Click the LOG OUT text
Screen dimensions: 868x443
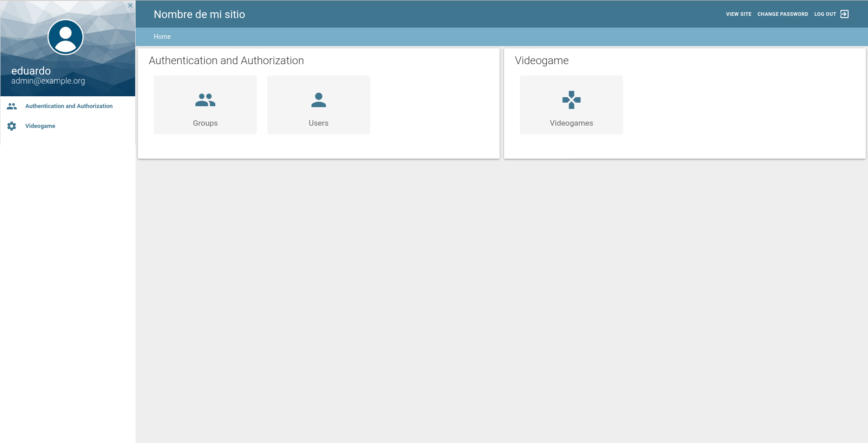tap(825, 14)
